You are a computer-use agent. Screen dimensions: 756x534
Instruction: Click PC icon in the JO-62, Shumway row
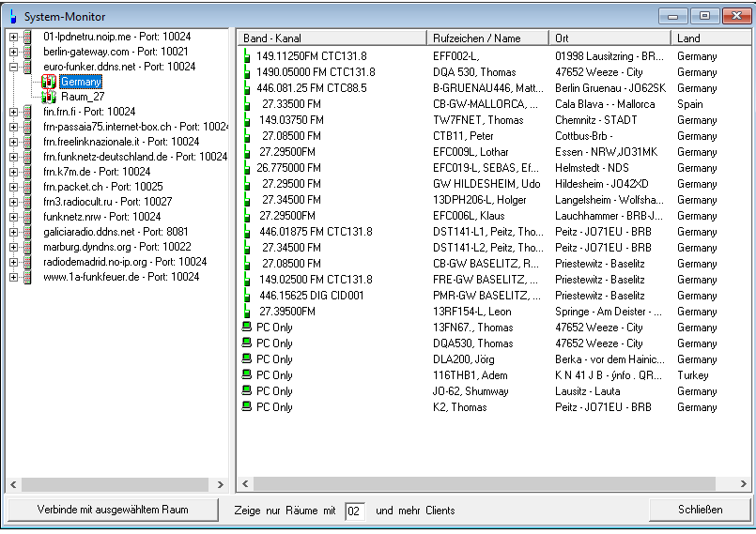[x=247, y=391]
